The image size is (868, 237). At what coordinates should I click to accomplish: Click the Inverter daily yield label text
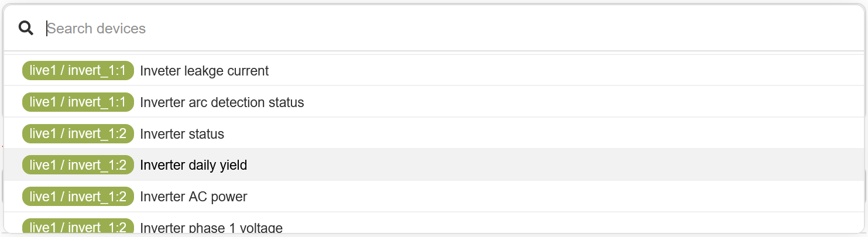pyautogui.click(x=193, y=165)
